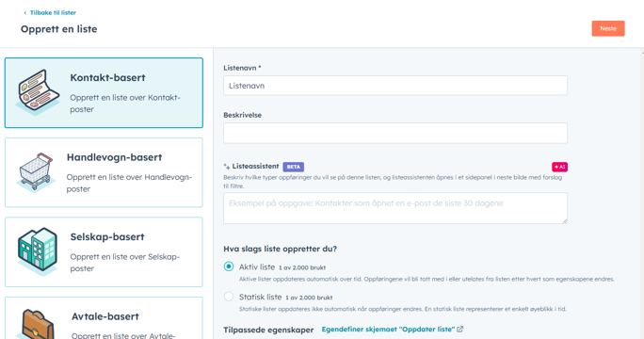
Task: Focus the Listenavn input field
Action: tap(395, 86)
